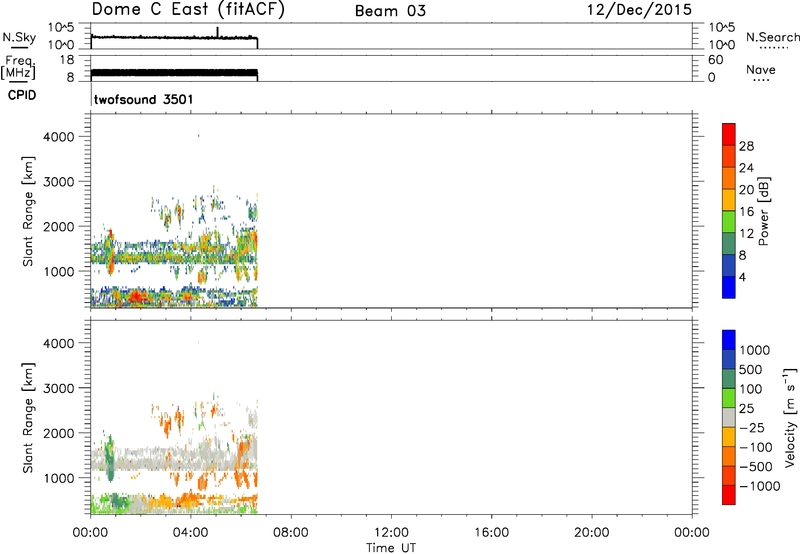Screen dimensions: 800x554
Task: Click red high-power echo near 300 km
Action: (135, 297)
